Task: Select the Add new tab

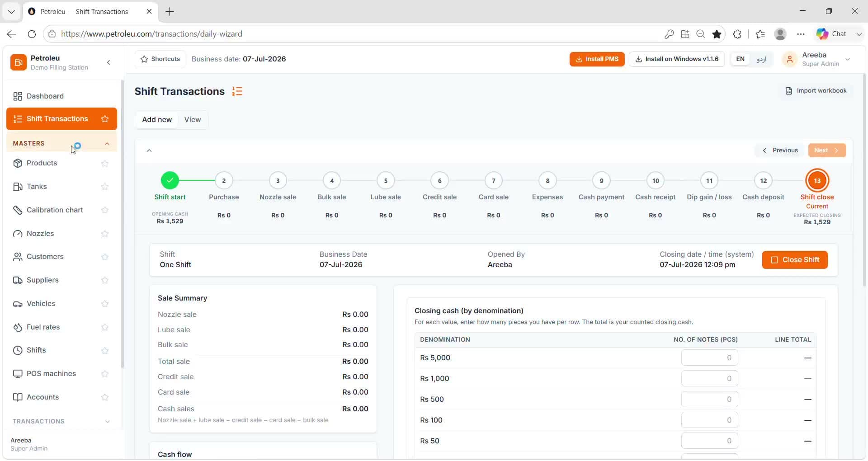Action: coord(157,120)
